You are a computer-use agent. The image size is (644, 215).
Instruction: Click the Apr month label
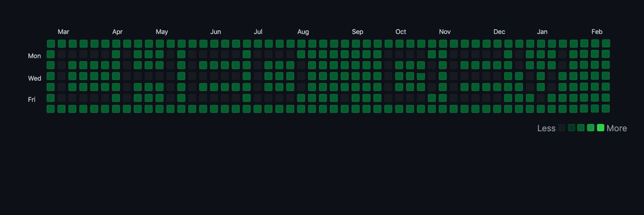(x=117, y=32)
